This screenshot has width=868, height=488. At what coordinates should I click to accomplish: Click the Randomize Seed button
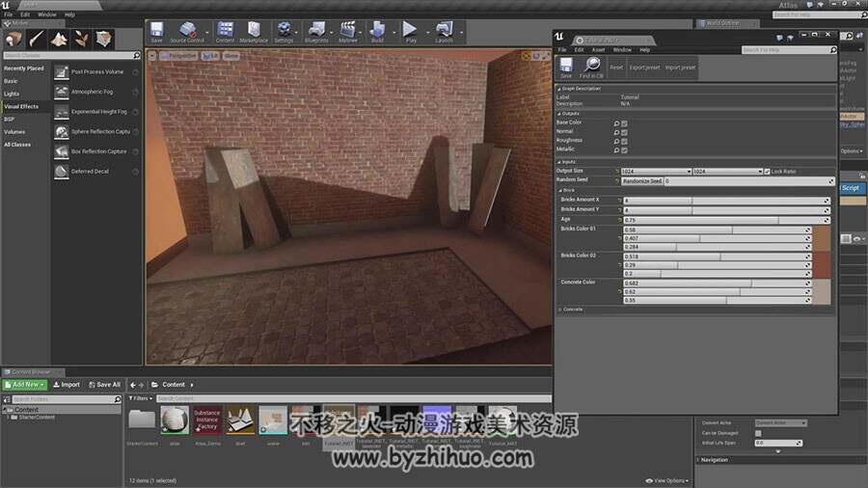[x=642, y=181]
